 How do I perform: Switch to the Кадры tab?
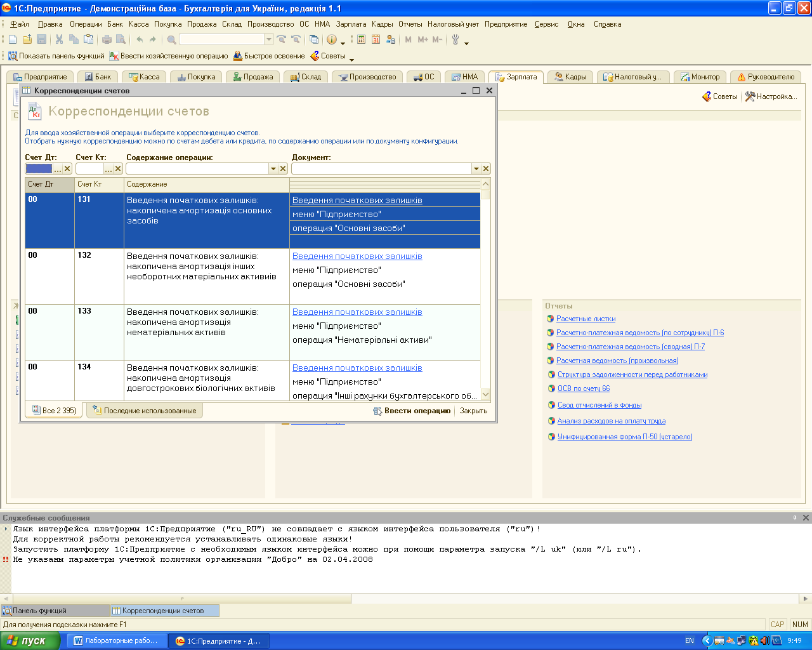tap(570, 77)
